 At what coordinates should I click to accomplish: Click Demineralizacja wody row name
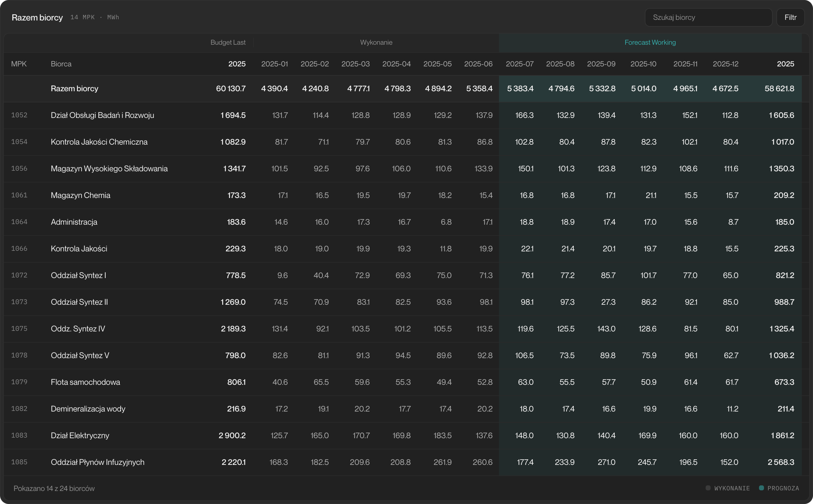[x=88, y=409]
